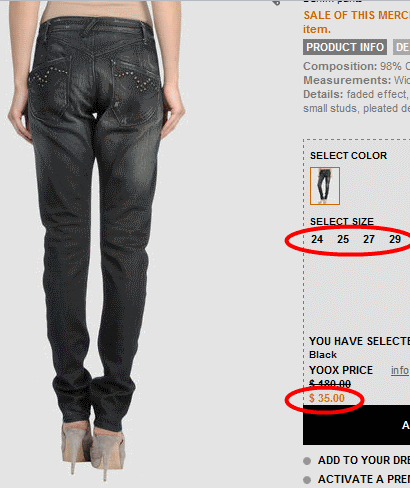Click the gray bullet icon beside ACTIVATE A

[x=307, y=480]
